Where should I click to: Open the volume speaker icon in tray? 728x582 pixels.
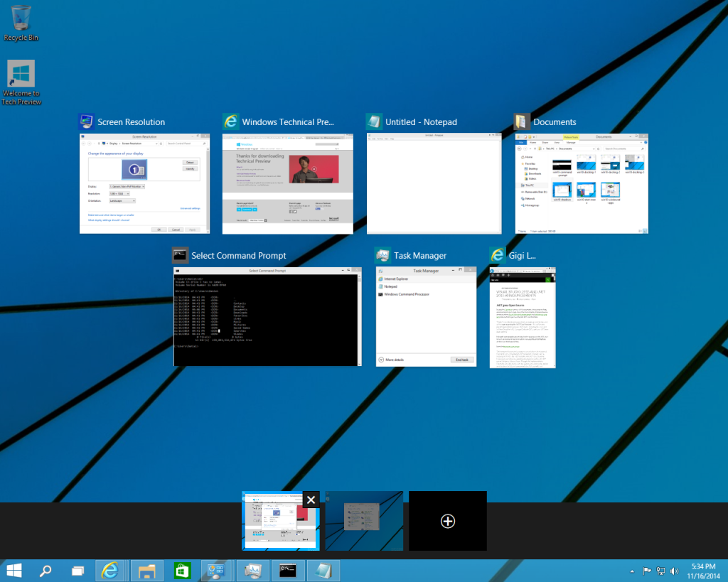pyautogui.click(x=674, y=571)
